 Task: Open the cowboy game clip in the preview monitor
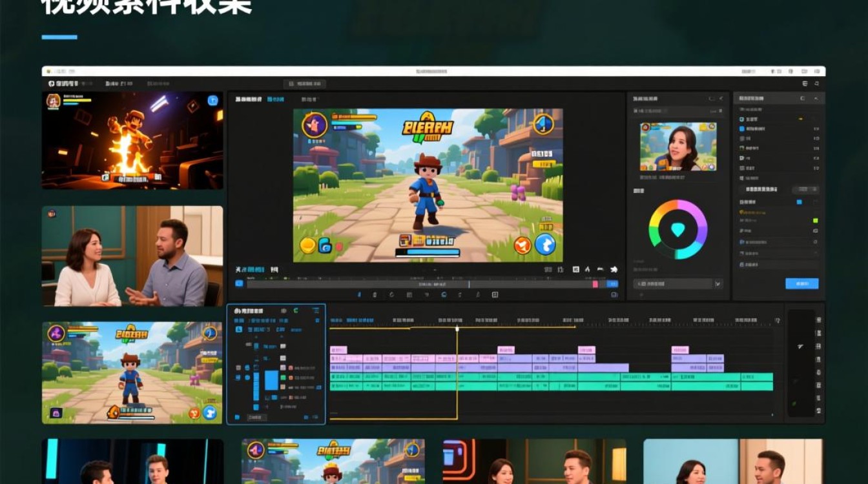coord(428,185)
